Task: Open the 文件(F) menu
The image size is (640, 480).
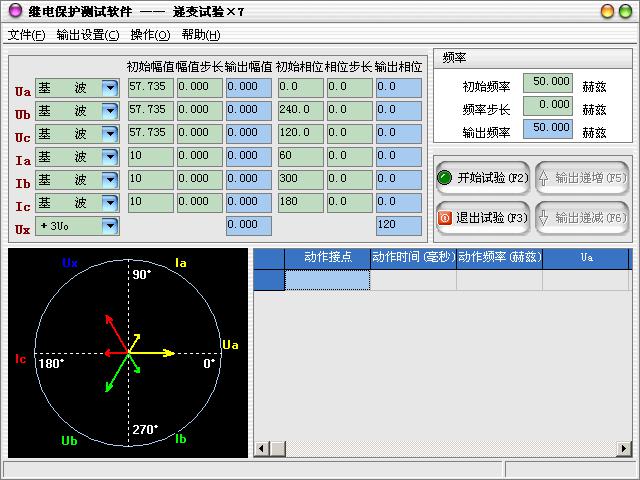Action: click(27, 35)
